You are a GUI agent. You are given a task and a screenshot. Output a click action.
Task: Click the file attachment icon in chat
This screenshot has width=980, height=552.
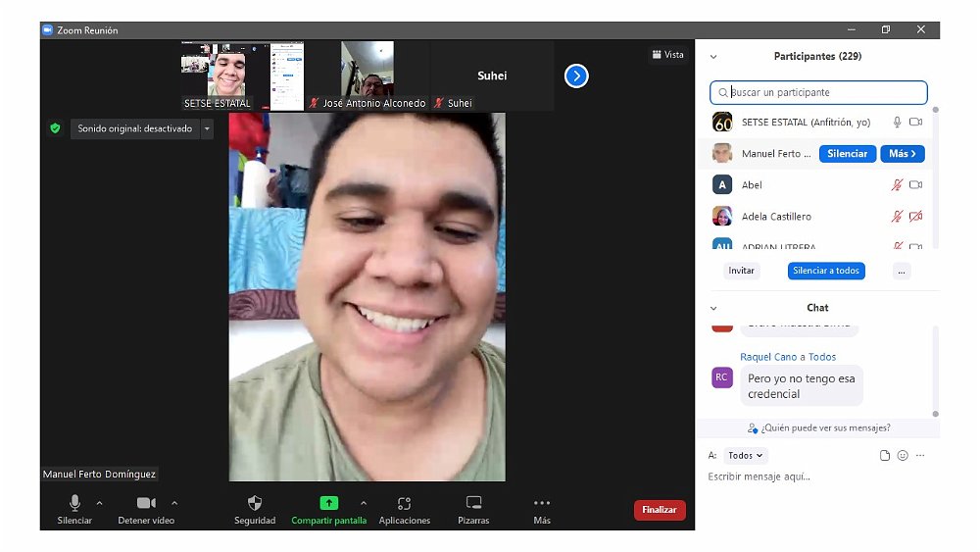point(885,456)
